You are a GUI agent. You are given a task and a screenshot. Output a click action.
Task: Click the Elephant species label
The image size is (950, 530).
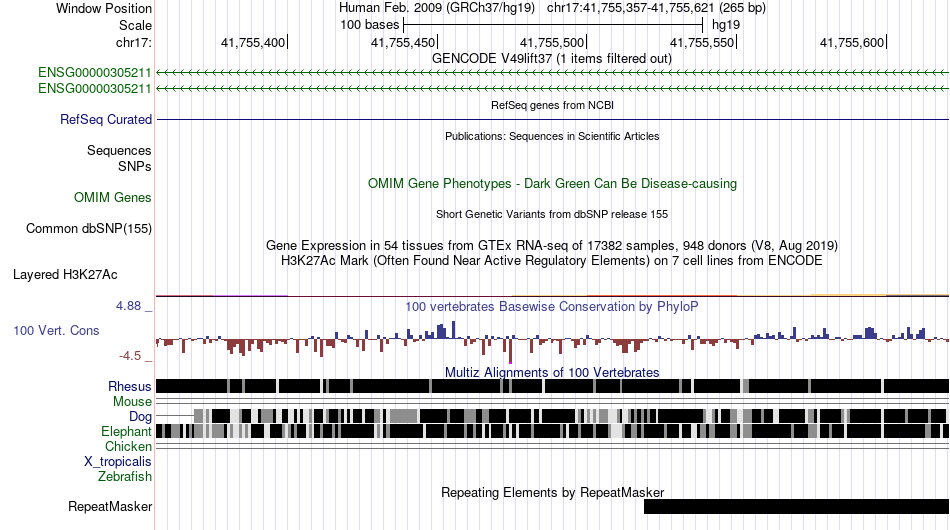(x=126, y=431)
